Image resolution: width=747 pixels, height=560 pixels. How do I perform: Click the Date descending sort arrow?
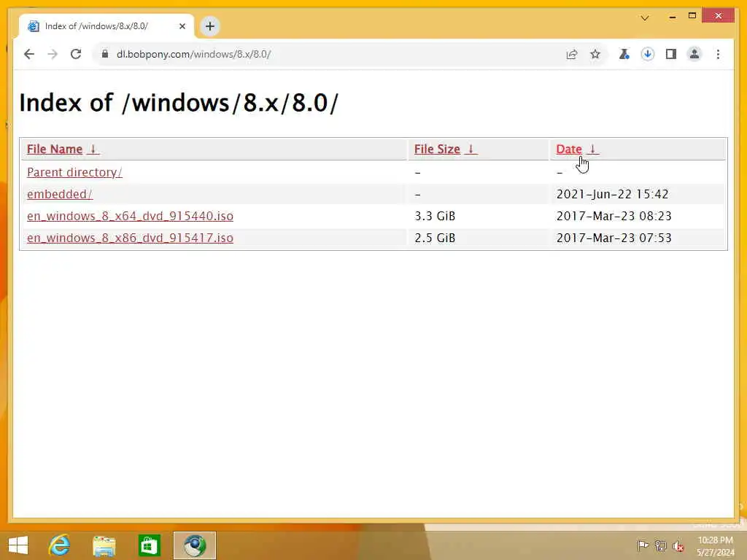tap(592, 149)
